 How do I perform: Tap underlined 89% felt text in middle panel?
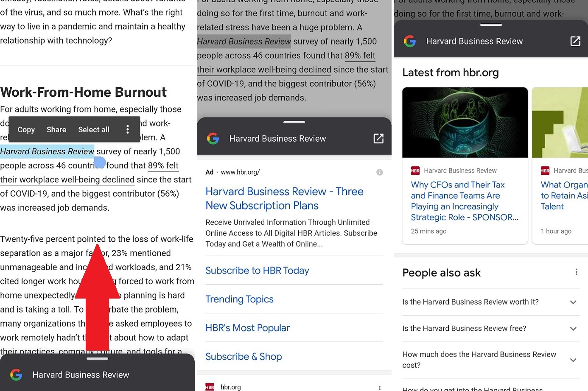360,55
